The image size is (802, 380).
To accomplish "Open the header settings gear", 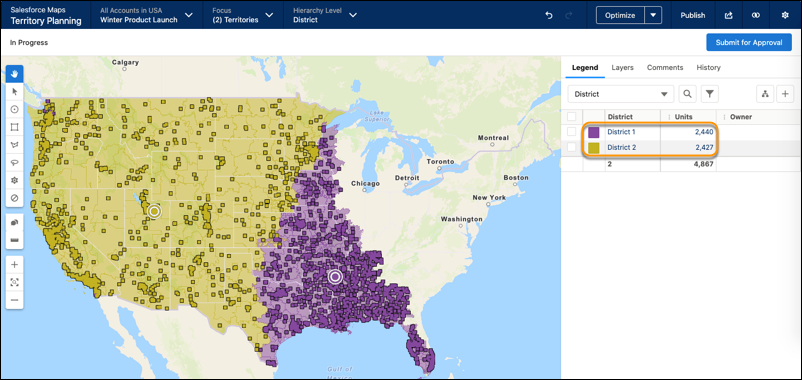I will point(785,15).
